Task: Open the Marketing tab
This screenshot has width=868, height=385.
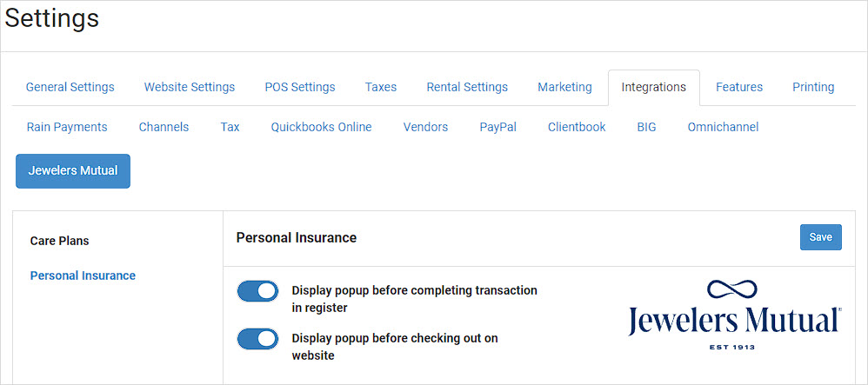Action: tap(564, 87)
